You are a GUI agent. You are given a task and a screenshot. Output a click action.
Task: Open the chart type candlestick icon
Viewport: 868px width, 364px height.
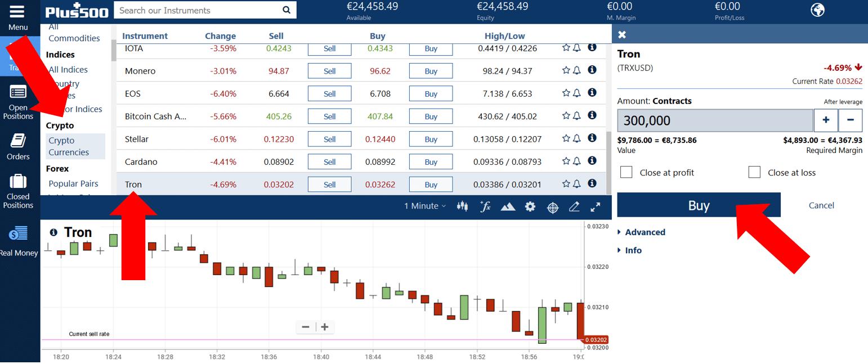463,206
